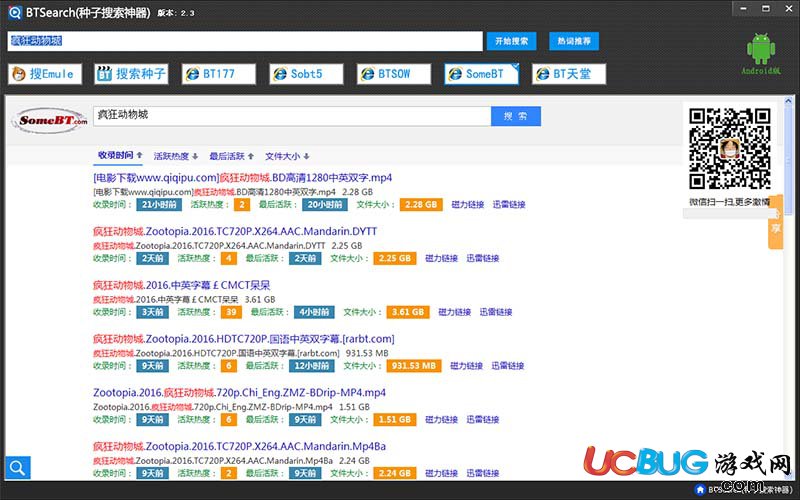This screenshot has width=800, height=500.
Task: Click the 12小时前 last active badge
Action: point(312,366)
